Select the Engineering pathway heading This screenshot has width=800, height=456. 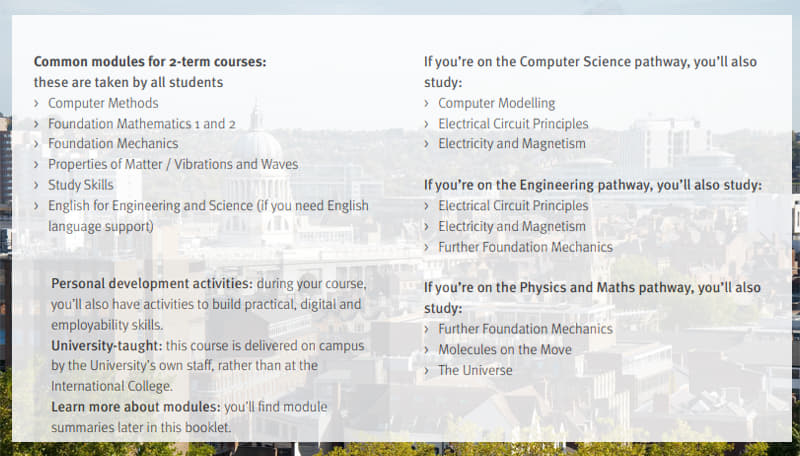[x=592, y=185]
